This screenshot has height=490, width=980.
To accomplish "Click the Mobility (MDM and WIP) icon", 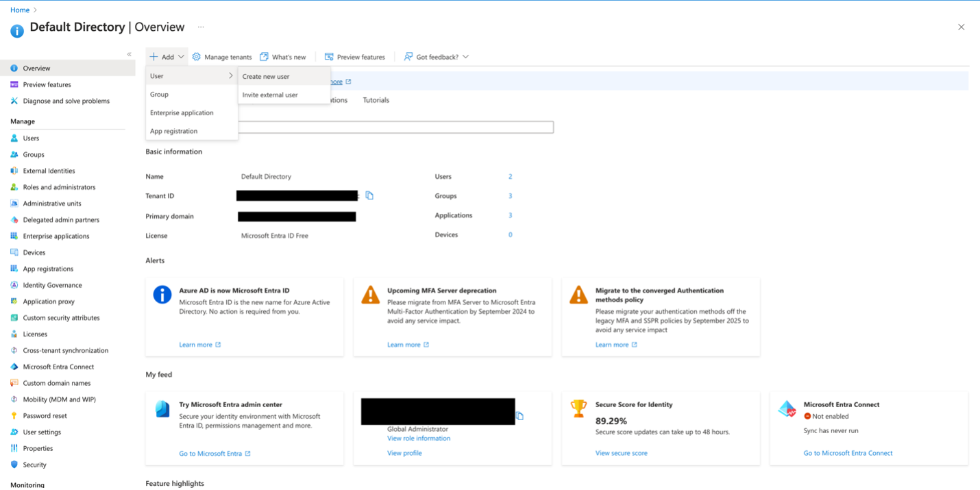I will 14,400.
